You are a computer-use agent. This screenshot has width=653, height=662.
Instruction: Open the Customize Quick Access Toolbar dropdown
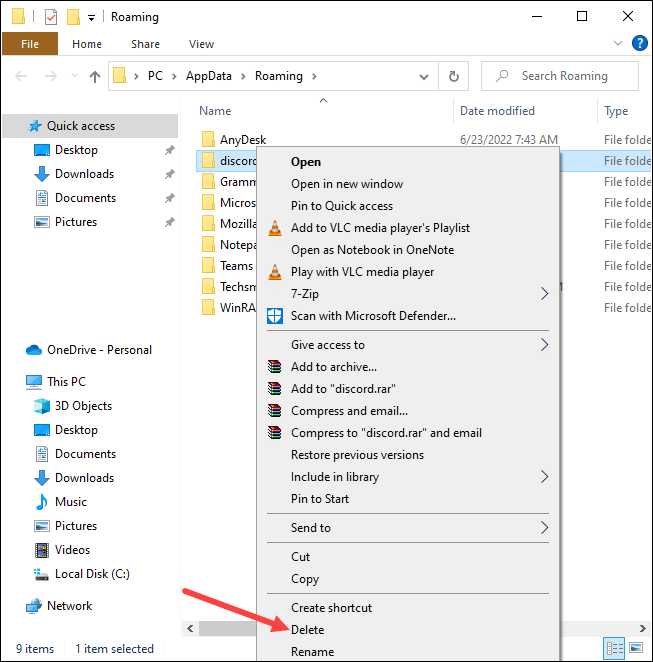coord(91,18)
